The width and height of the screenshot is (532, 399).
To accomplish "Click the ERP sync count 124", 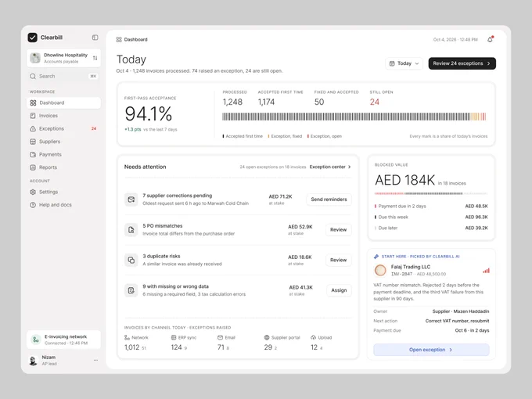I will click(177, 347).
